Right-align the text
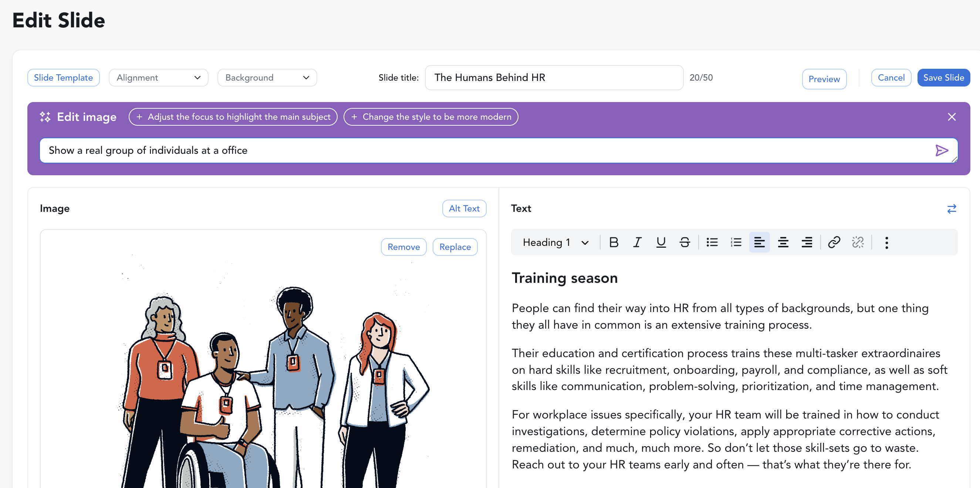Screen dimensions: 980x488 (x=807, y=242)
